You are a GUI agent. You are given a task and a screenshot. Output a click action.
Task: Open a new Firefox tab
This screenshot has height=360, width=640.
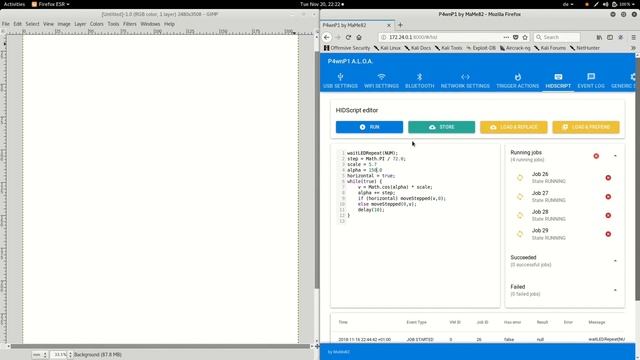click(400, 25)
